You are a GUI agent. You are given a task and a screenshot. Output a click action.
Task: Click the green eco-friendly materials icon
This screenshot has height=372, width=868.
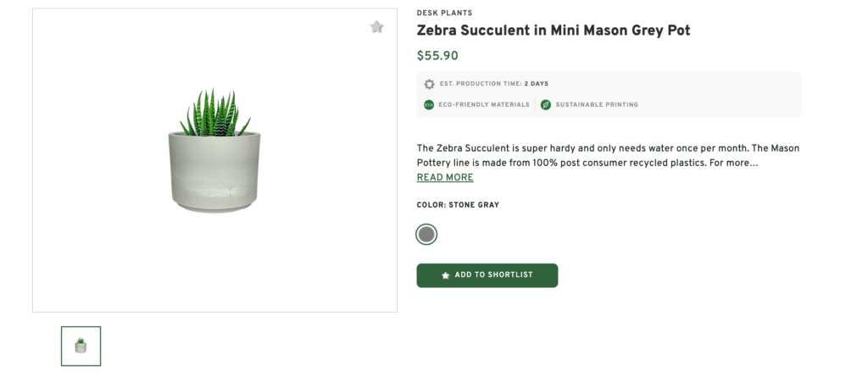(x=429, y=105)
